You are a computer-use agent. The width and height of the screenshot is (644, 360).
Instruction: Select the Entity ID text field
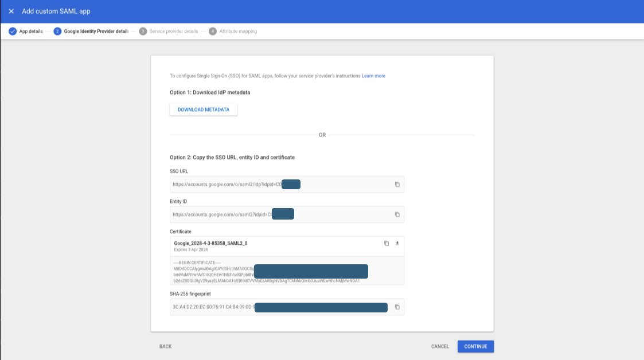point(275,214)
